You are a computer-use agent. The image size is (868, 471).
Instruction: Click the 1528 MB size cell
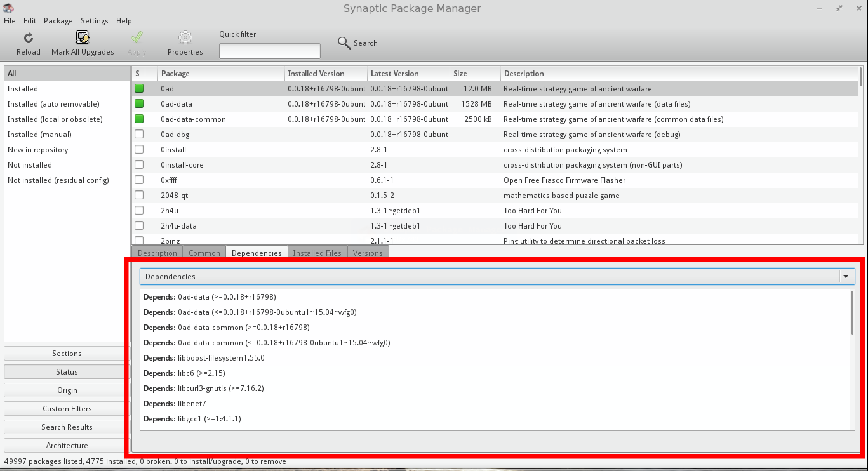(477, 104)
